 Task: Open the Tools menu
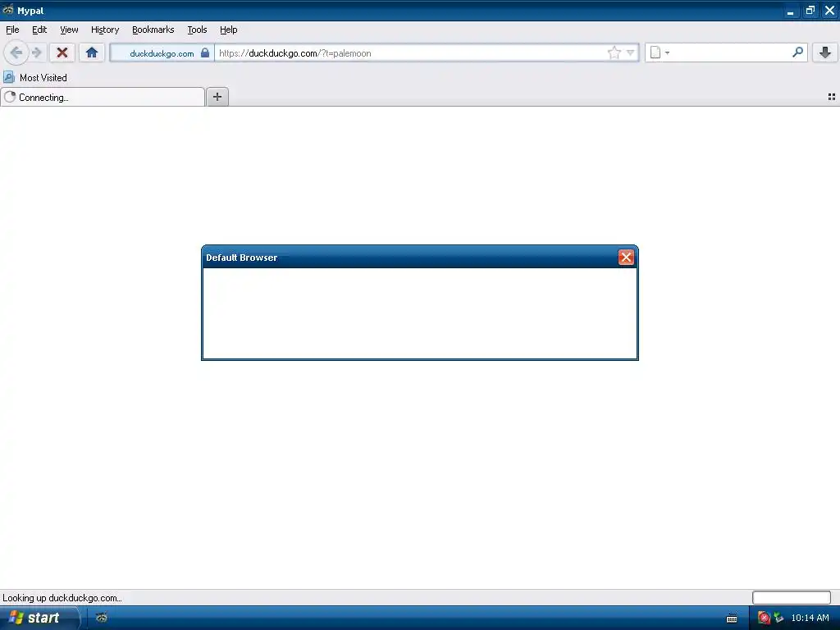click(x=197, y=30)
